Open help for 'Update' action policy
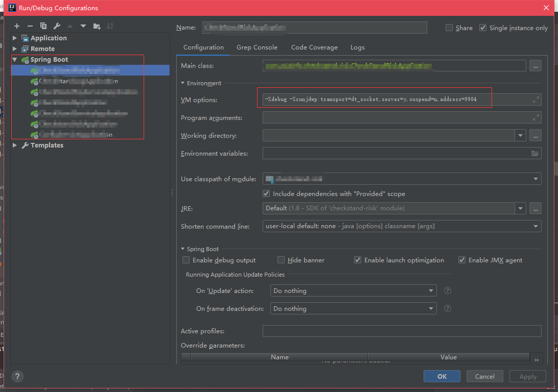The image size is (558, 392). point(448,291)
